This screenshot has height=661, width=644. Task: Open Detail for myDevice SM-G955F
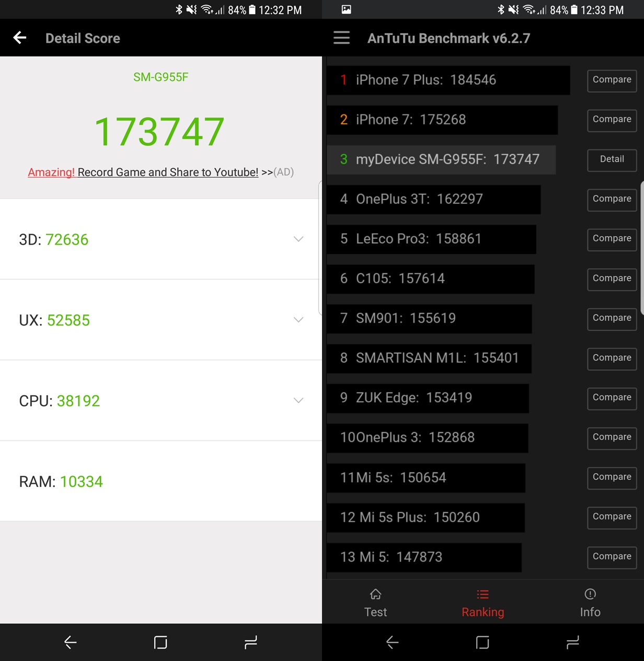coord(612,159)
